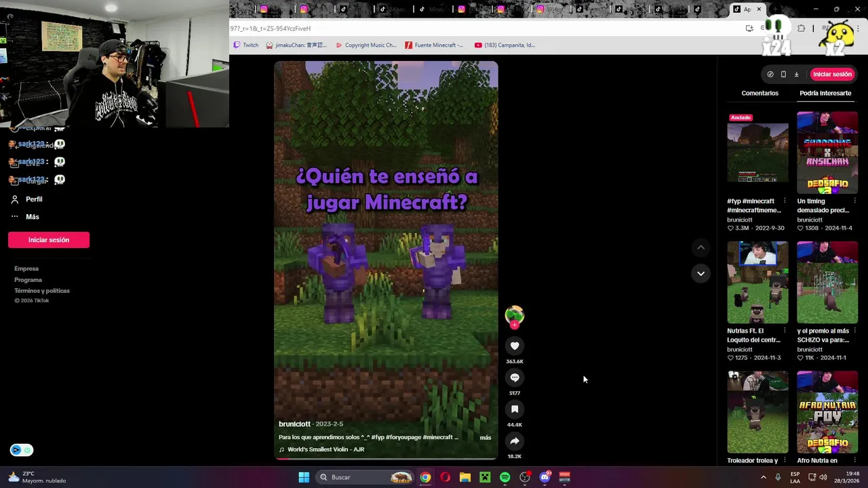Click the phone app icon near login
Image resolution: width=868 pixels, height=488 pixels.
783,74
